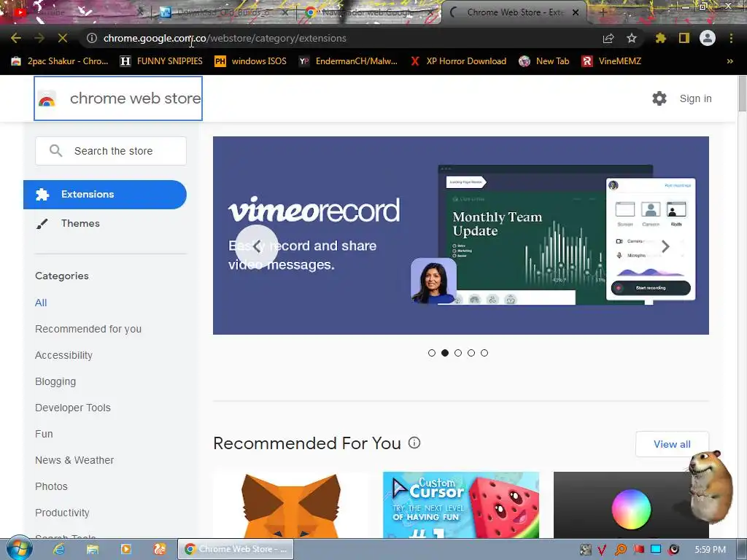Share this page icon in address bar
The width and height of the screenshot is (747, 560).
608,38
